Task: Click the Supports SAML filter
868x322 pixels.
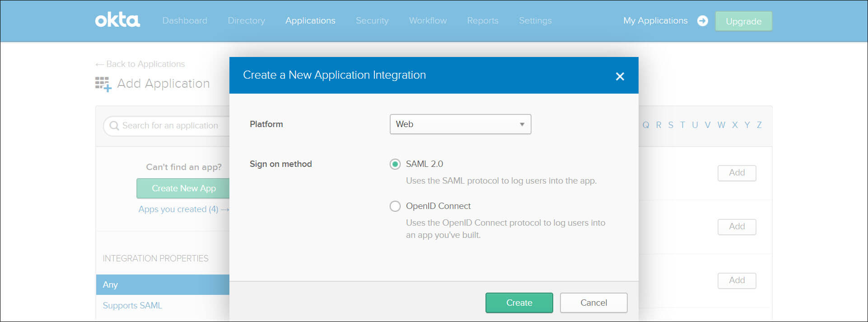Action: (x=132, y=306)
